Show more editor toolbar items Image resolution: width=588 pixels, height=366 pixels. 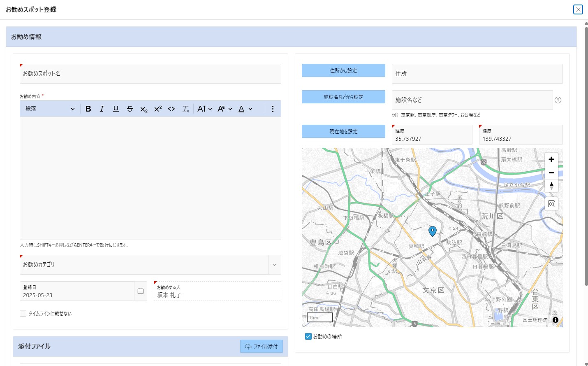tap(273, 109)
